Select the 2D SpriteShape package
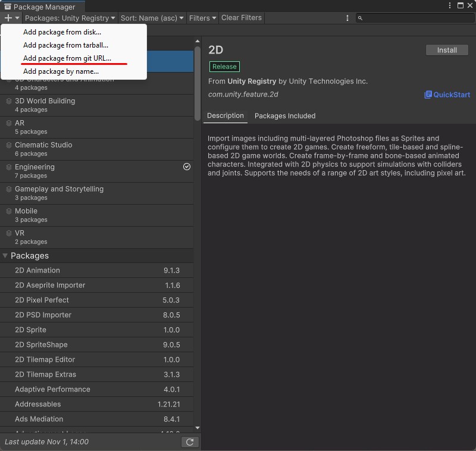Screen dimensions: 476x451 click(x=96, y=344)
